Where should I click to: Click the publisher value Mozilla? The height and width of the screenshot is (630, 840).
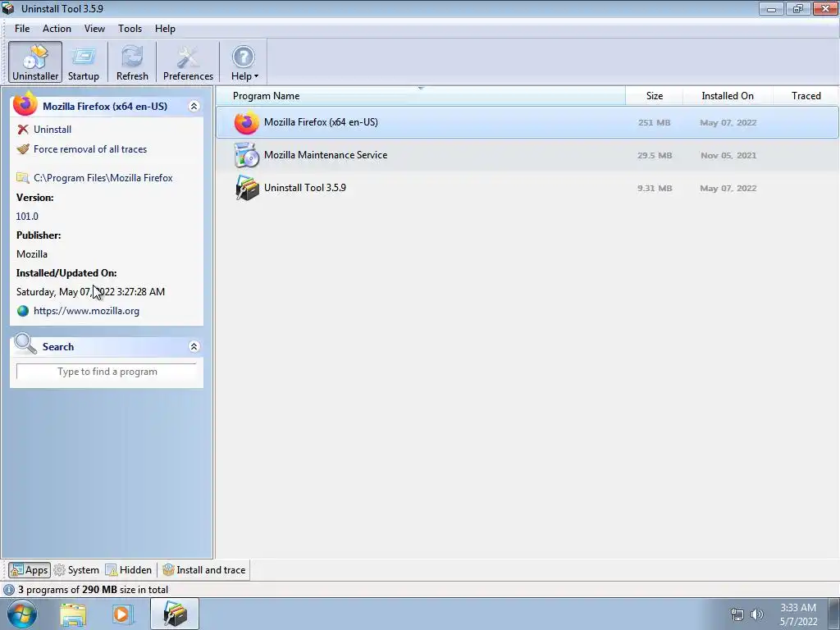pyautogui.click(x=32, y=254)
